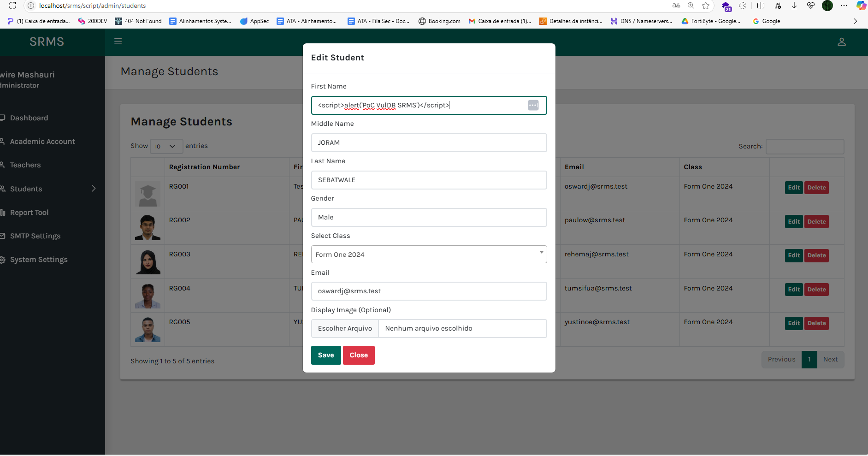
Task: Open Teachers in the sidebar
Action: (25, 165)
